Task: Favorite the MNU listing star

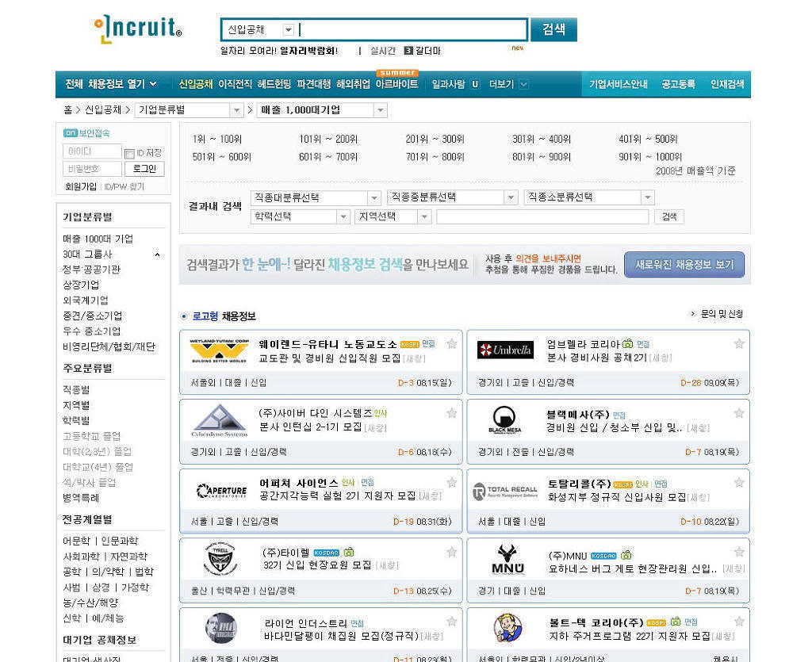Action: (739, 552)
